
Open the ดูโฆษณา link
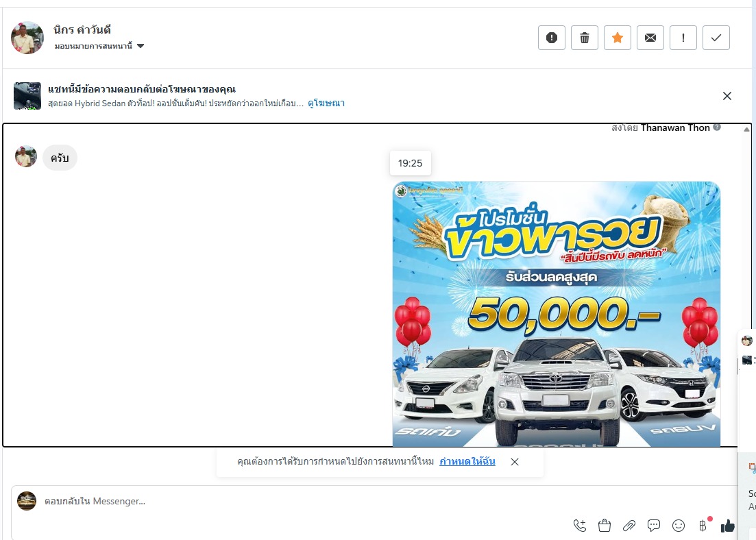[326, 103]
